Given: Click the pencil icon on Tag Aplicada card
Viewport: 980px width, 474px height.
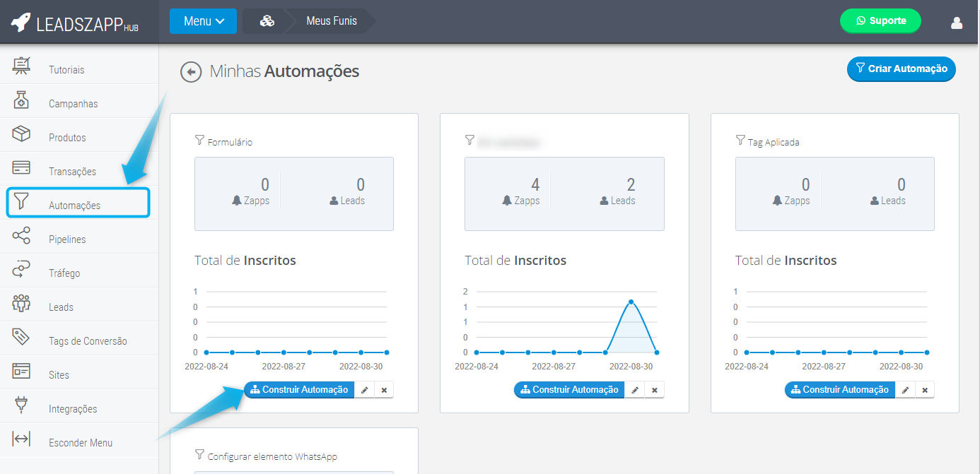Looking at the screenshot, I should pyautogui.click(x=905, y=390).
